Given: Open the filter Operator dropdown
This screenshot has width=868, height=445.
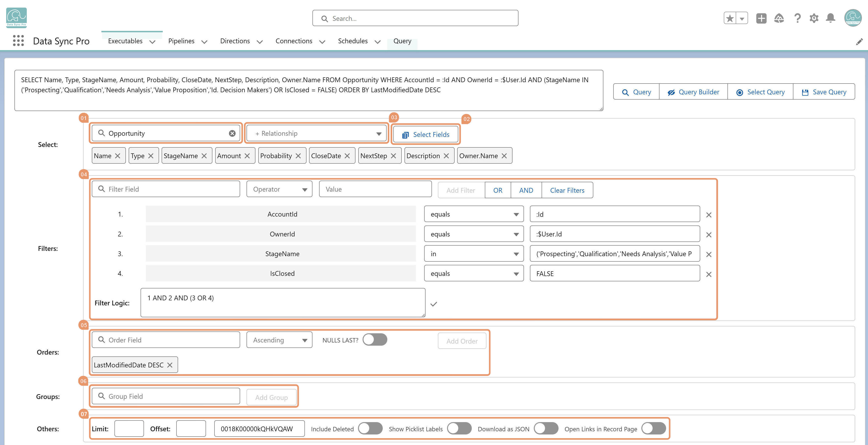Looking at the screenshot, I should pos(279,189).
